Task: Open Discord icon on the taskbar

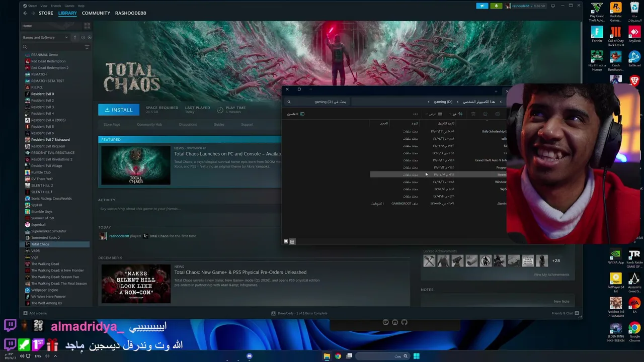Action: 249,356
